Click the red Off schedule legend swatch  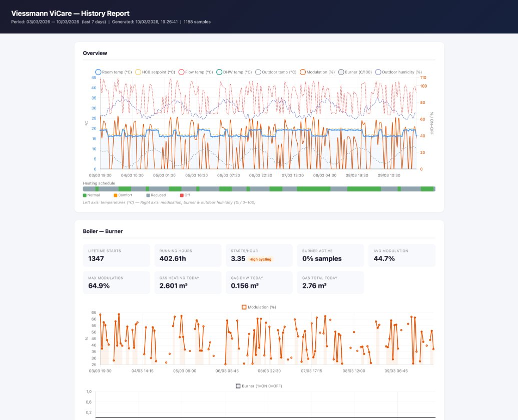182,195
